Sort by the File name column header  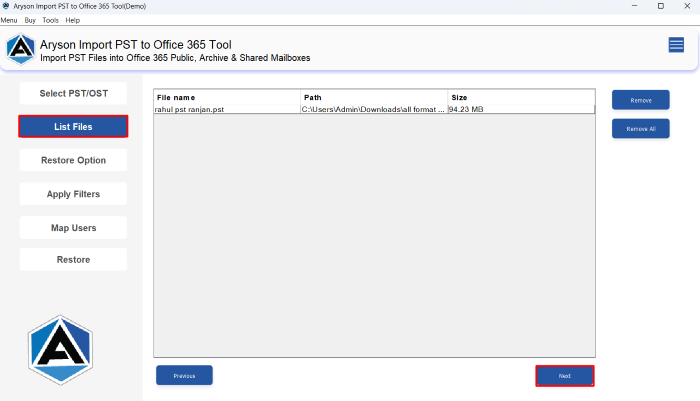[227, 97]
